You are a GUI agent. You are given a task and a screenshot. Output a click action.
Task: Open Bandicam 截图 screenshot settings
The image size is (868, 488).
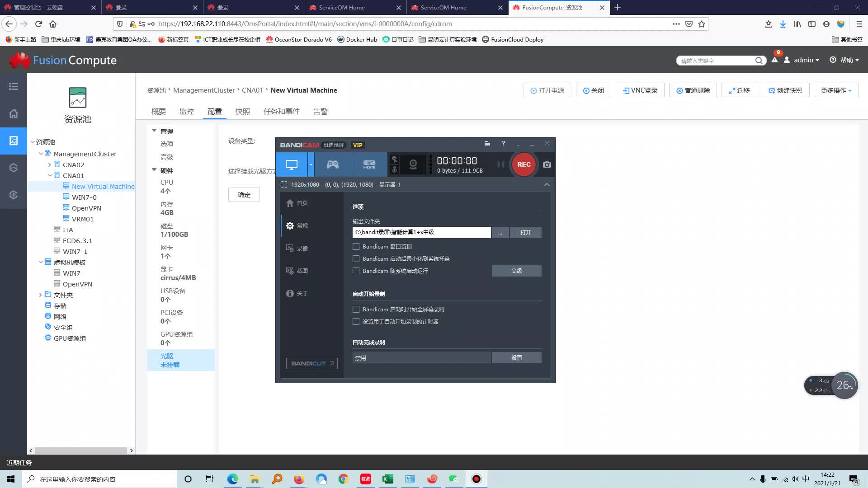297,271
